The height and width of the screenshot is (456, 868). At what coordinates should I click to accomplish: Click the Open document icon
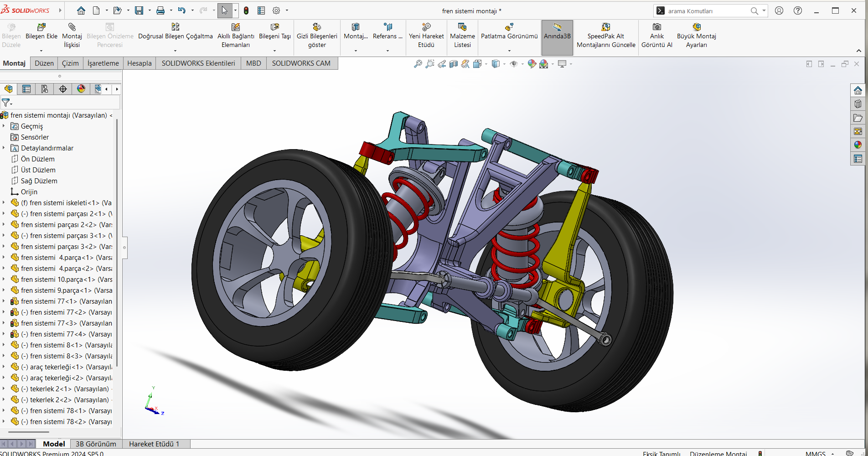[118, 10]
